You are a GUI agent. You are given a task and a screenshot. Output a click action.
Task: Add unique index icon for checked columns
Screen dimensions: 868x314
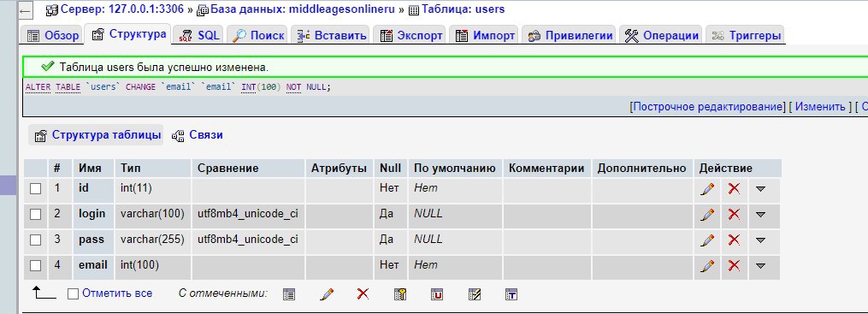tap(437, 294)
